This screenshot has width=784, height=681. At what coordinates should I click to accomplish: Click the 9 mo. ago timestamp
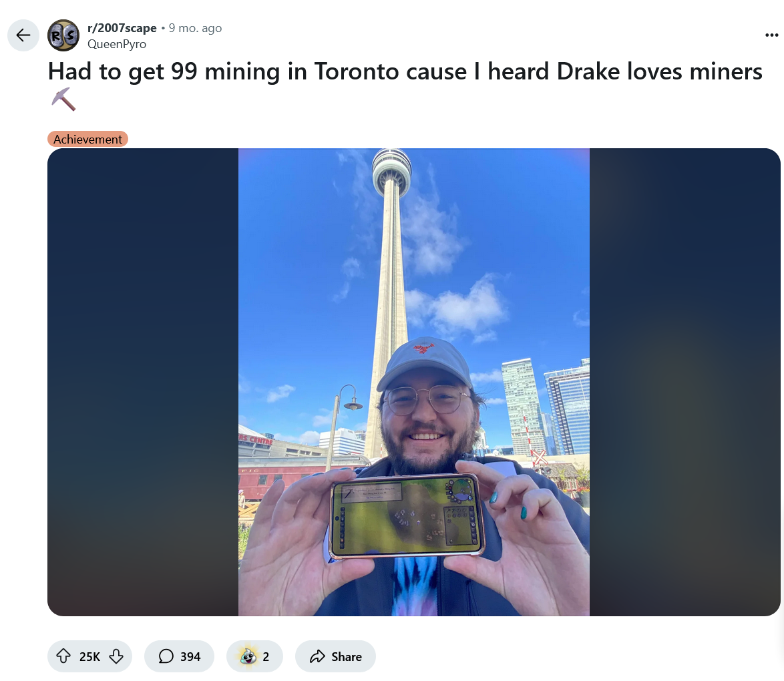click(x=195, y=28)
